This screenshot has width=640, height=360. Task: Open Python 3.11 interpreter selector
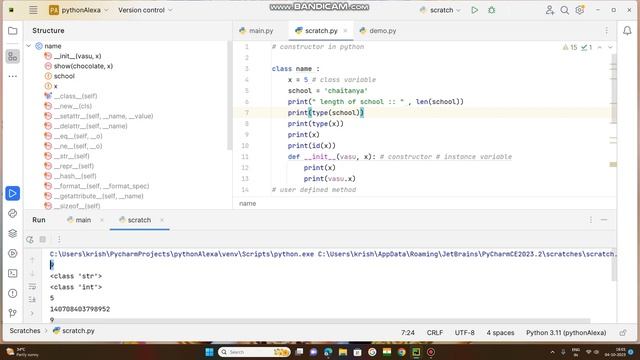(566, 333)
